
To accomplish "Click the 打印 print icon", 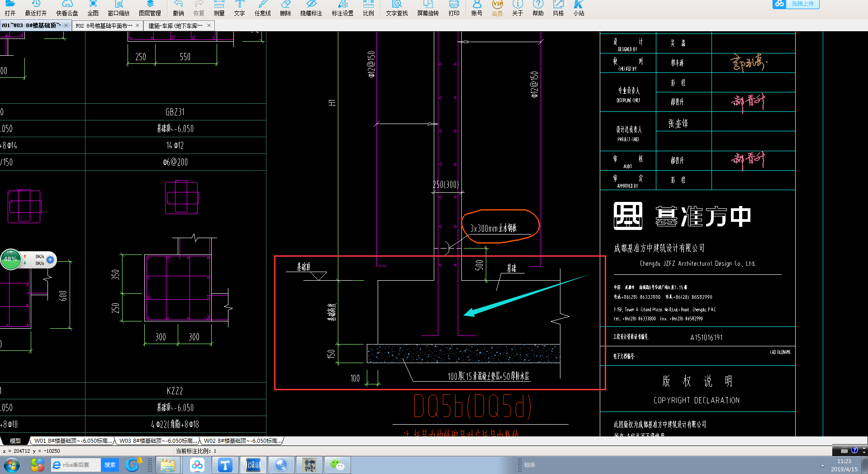I will click(x=454, y=8).
